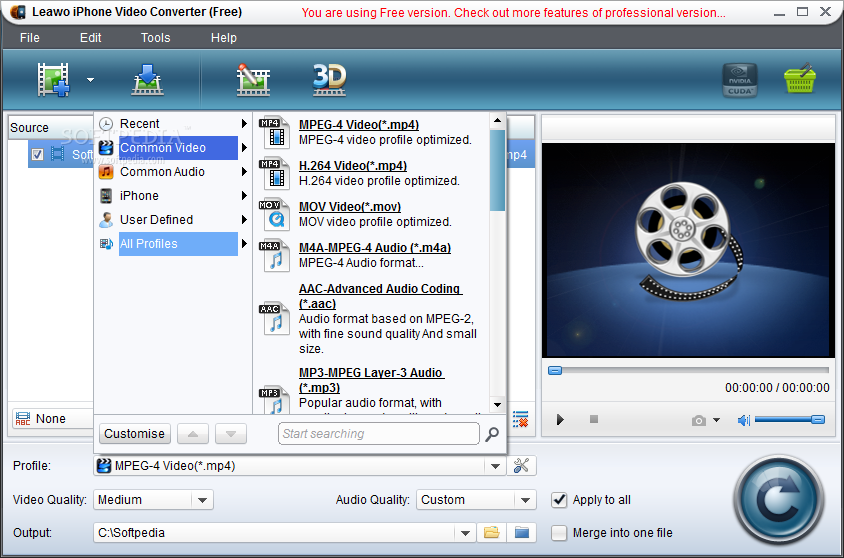844x558 pixels.
Task: Click the Stop button in preview
Action: [x=594, y=419]
